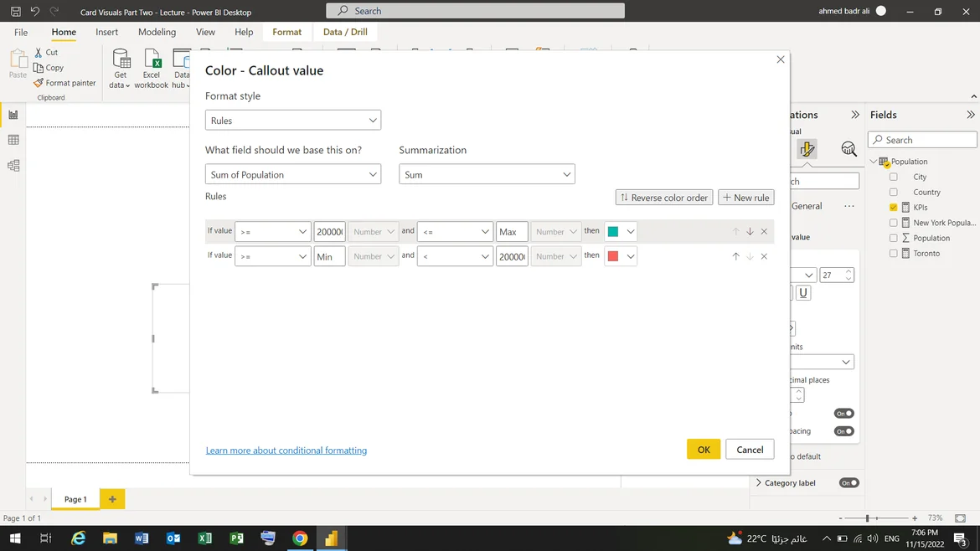Uncheck the KPIs field checkbox
Image resolution: width=980 pixels, height=551 pixels.
coord(893,208)
